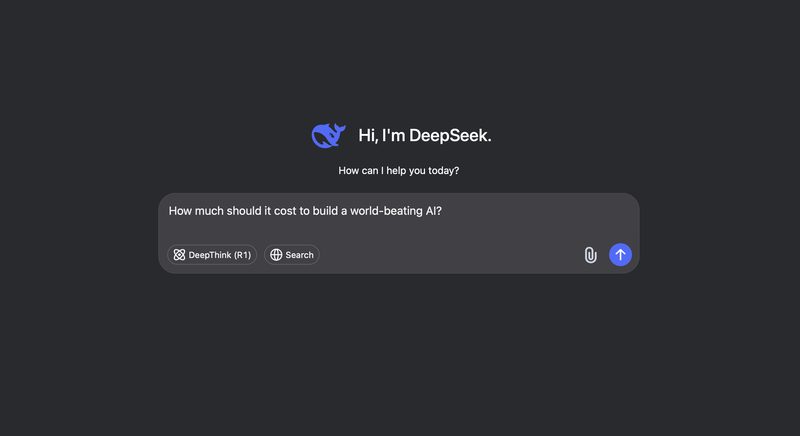Click the word "DeepSeek" in the greeting
The height and width of the screenshot is (436, 800).
[x=450, y=136]
